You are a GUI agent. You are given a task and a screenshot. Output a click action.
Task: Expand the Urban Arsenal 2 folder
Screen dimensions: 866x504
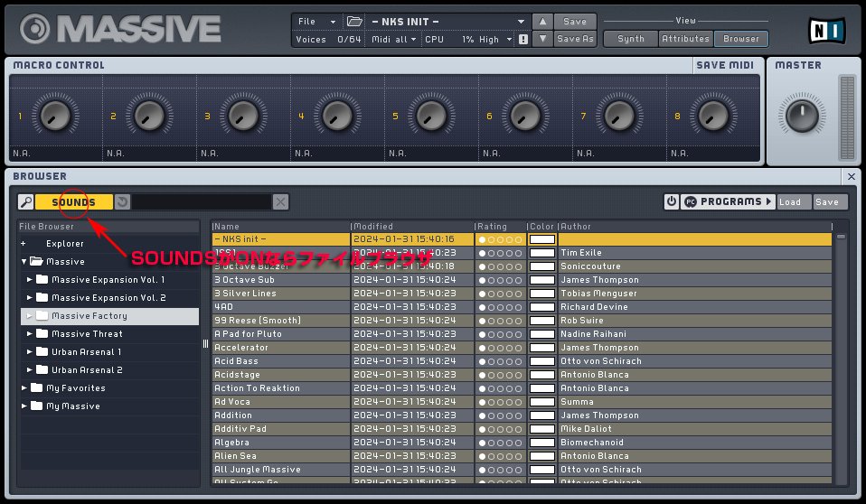[30, 369]
